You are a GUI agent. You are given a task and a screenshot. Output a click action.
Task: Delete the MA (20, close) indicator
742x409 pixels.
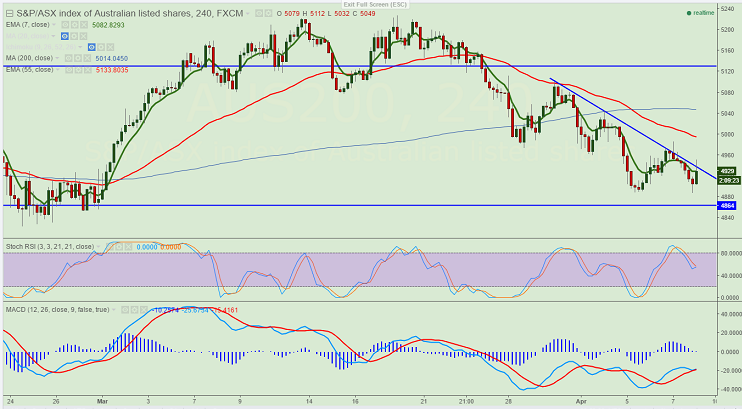tap(83, 36)
